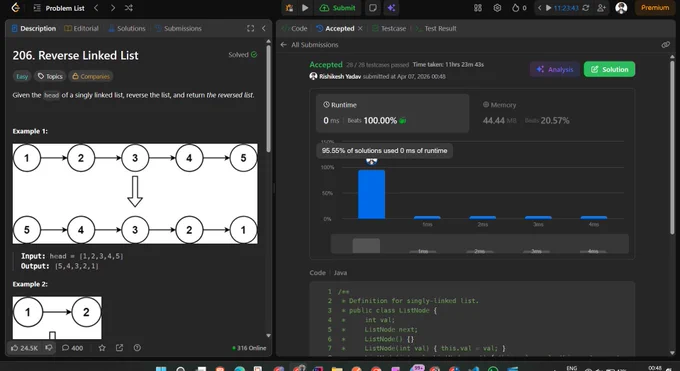Expand the description panel to fullscreen
This screenshot has width=680, height=371.
click(250, 28)
